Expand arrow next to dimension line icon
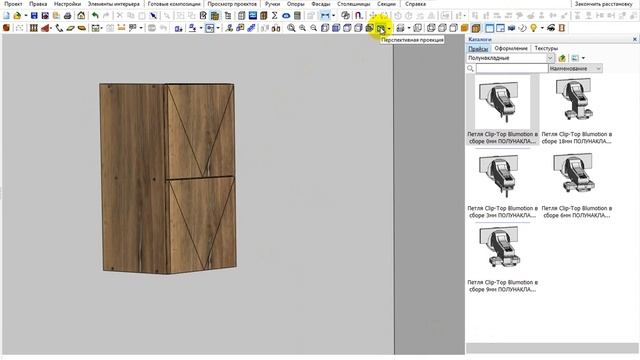 click(x=333, y=16)
